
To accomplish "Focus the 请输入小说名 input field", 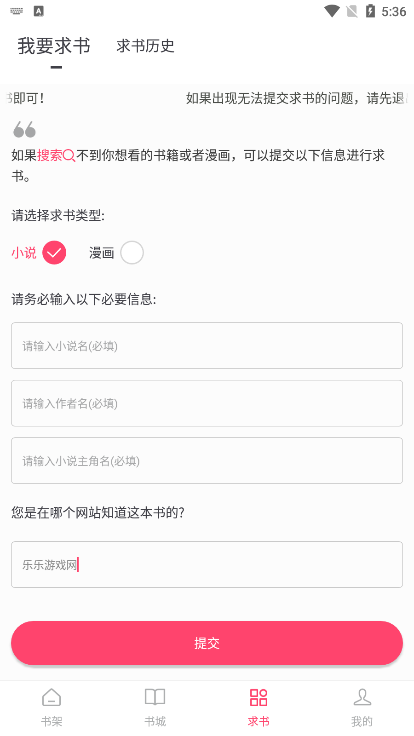I will (x=207, y=345).
